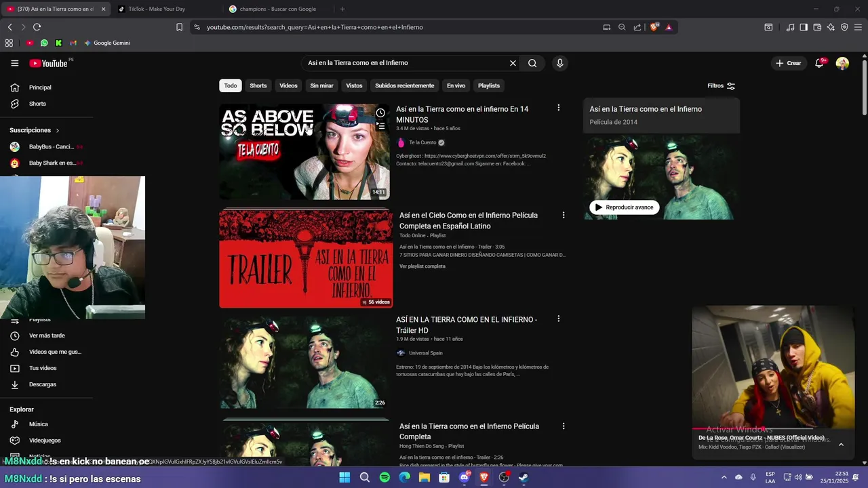Open a new browser tab

pyautogui.click(x=342, y=9)
